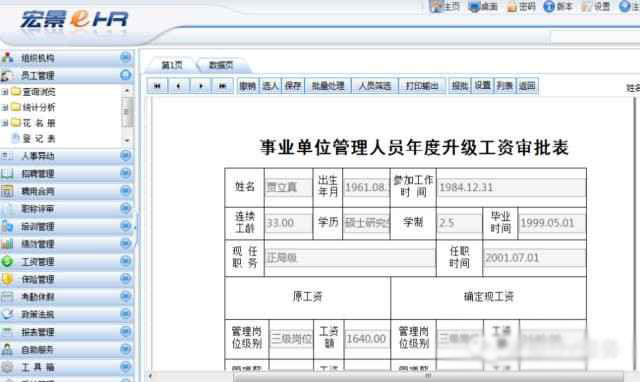Jump to the last record arrow button
The height and width of the screenshot is (382, 640).
pos(222,86)
